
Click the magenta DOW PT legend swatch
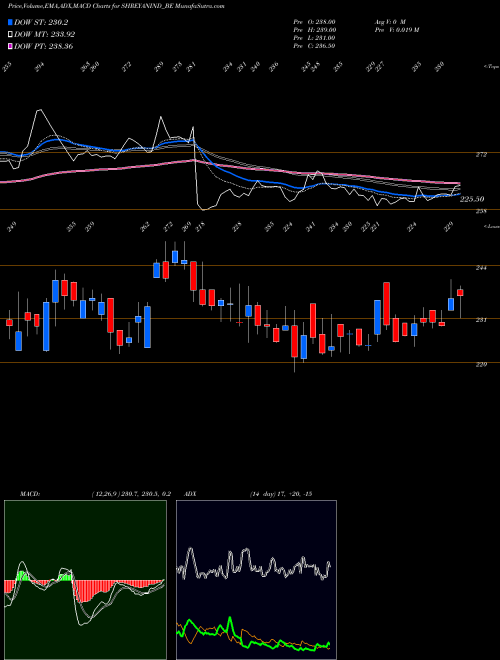point(10,46)
